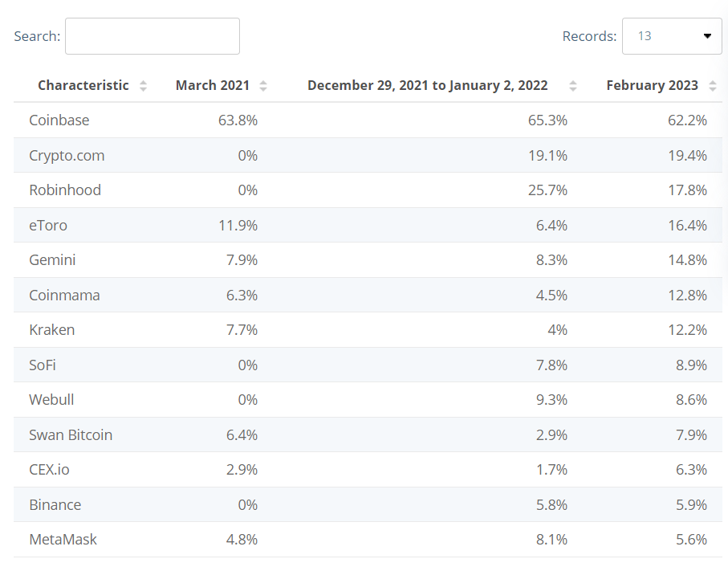Click sort arrows beside March 2021 header
The height and width of the screenshot is (567, 728).
[263, 86]
